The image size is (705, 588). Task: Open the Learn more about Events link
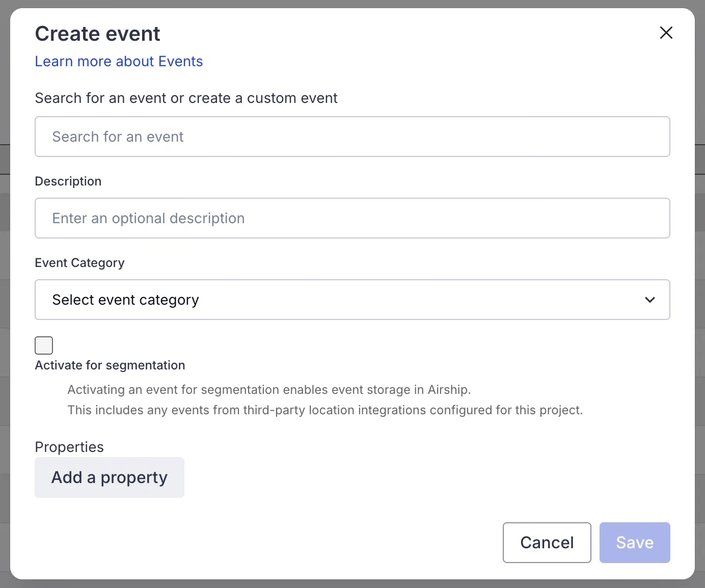pos(119,61)
